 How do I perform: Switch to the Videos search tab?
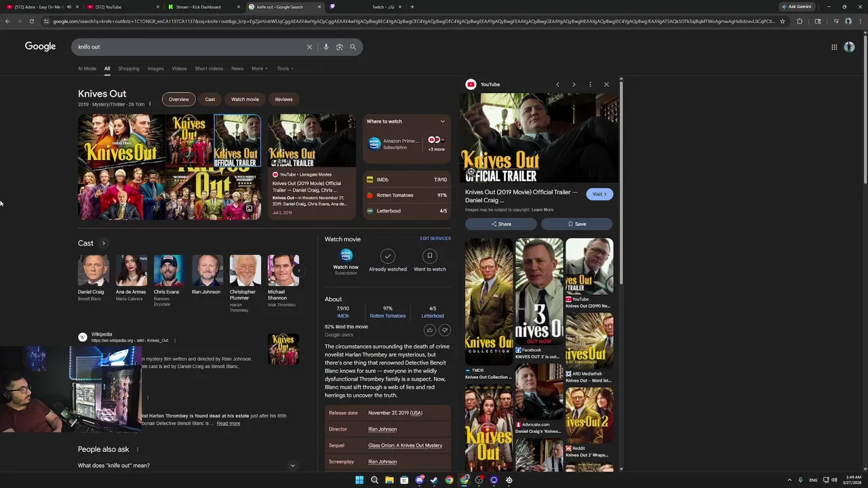[x=179, y=68]
